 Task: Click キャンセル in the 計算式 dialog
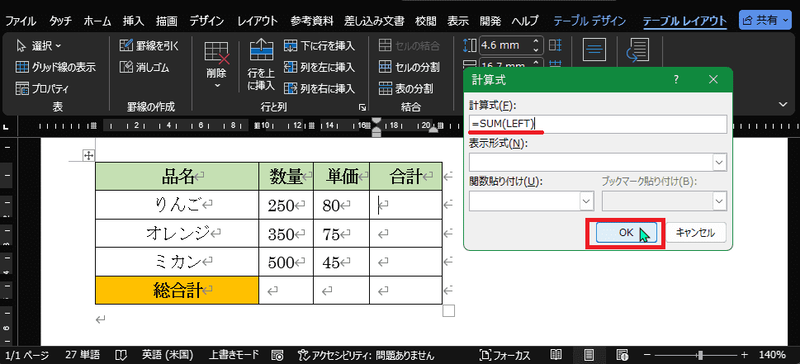coord(695,233)
